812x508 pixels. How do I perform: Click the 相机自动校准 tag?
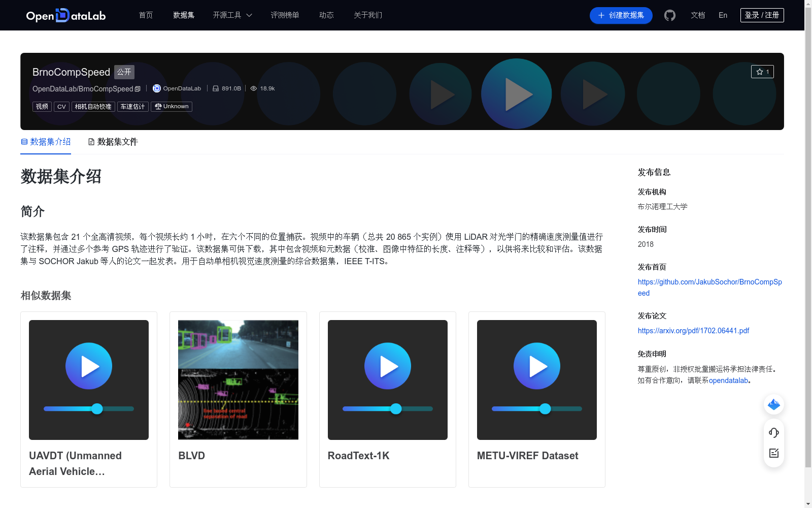pos(93,107)
